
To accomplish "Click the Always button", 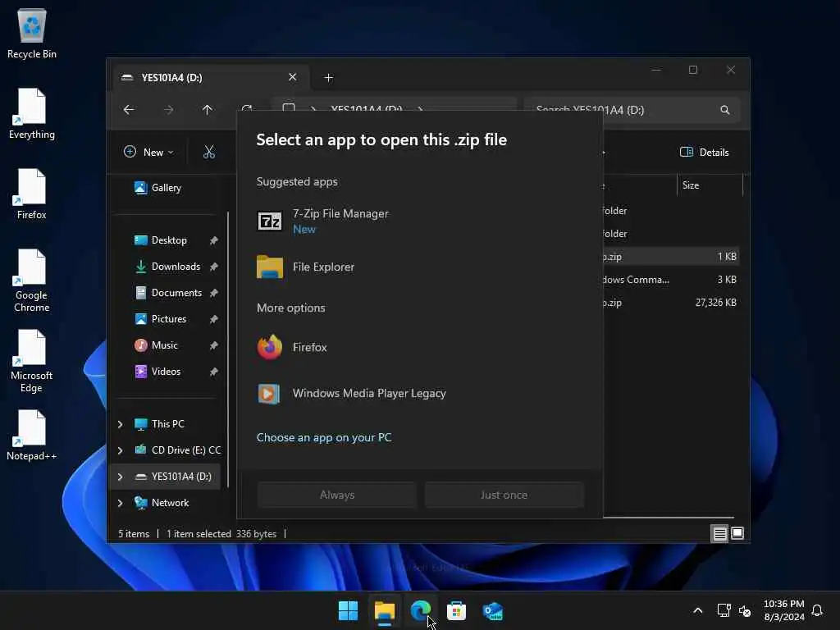I will (337, 495).
